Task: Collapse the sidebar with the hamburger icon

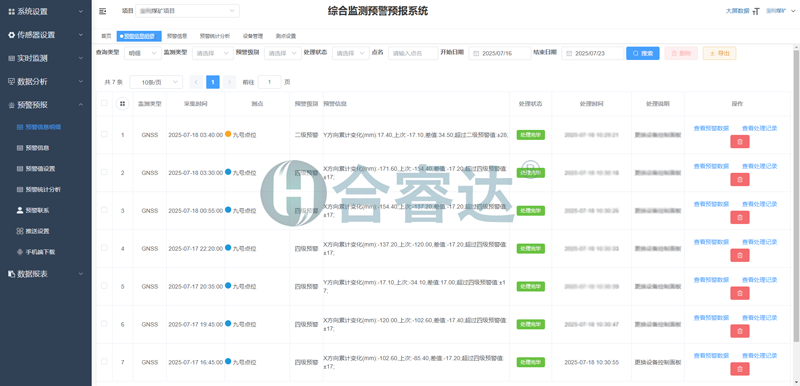Action: point(103,11)
